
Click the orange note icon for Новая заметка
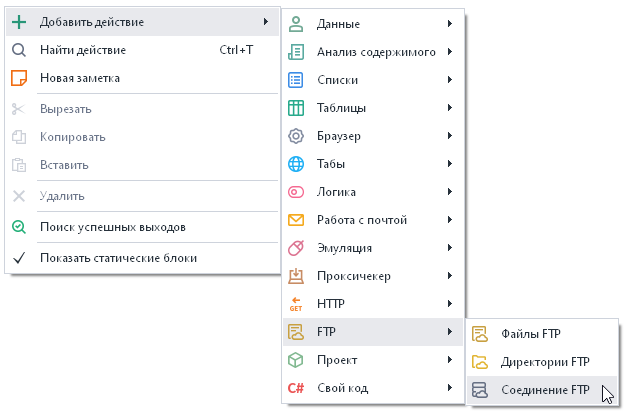pos(18,77)
